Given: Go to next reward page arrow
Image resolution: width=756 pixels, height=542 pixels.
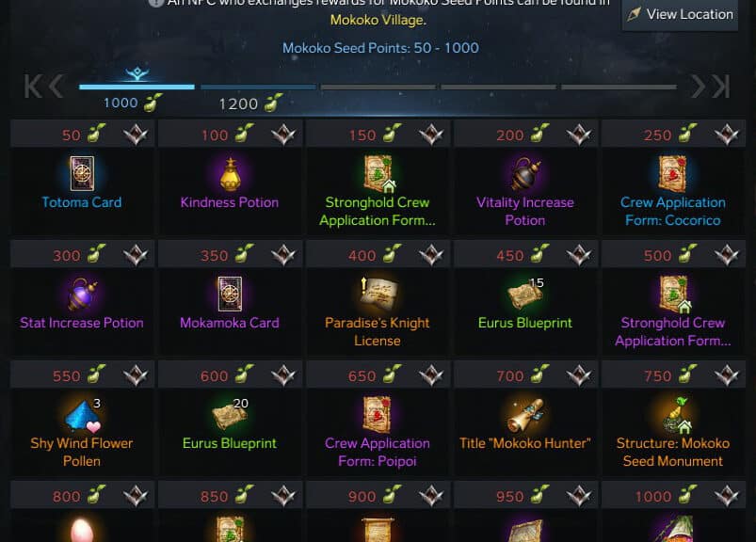Looking at the screenshot, I should [x=698, y=87].
